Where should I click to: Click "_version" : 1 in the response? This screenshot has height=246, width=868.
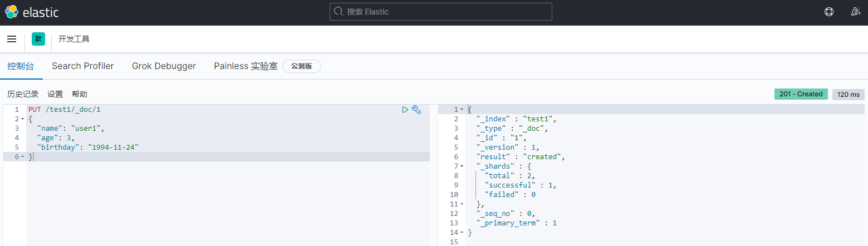(508, 147)
